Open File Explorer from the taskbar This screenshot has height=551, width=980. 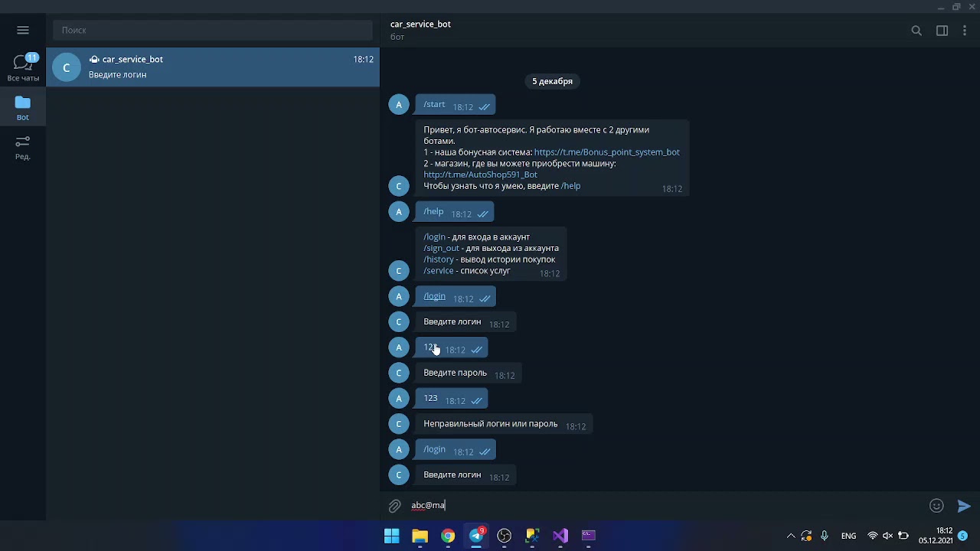420,536
